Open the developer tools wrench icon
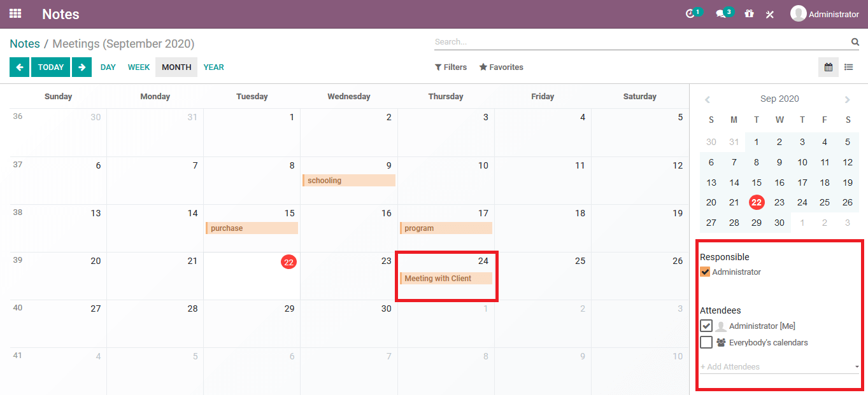 (x=769, y=14)
